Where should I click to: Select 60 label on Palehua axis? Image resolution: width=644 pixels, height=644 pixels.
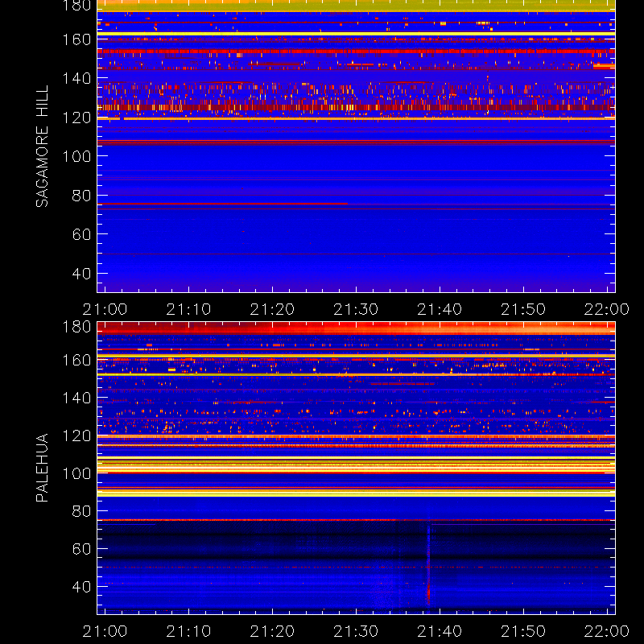(x=81, y=549)
